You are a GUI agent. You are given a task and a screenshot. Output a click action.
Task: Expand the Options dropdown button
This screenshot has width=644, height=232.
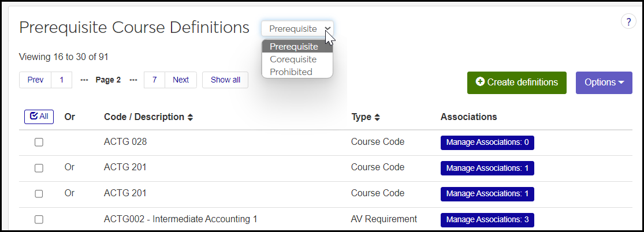(604, 83)
